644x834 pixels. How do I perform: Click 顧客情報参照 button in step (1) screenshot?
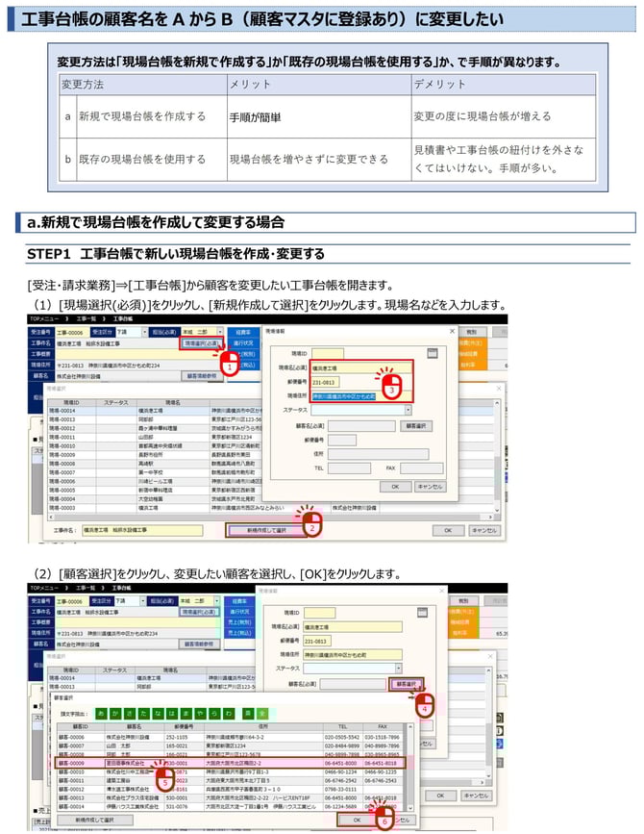click(x=202, y=376)
